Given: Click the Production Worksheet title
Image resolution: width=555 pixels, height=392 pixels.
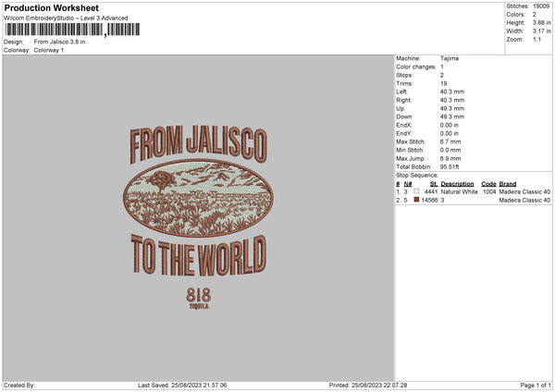Looking at the screenshot, I should (x=51, y=7).
